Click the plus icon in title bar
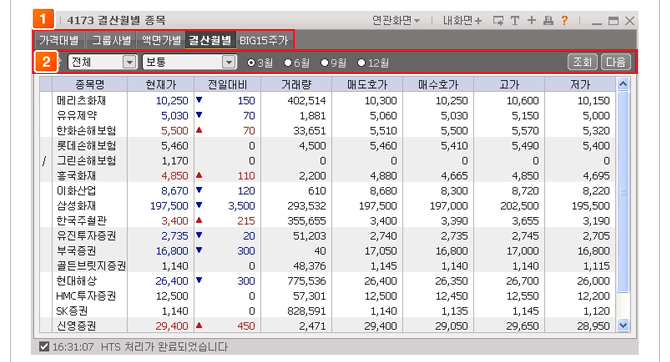The height and width of the screenshot is (362, 670). click(532, 21)
